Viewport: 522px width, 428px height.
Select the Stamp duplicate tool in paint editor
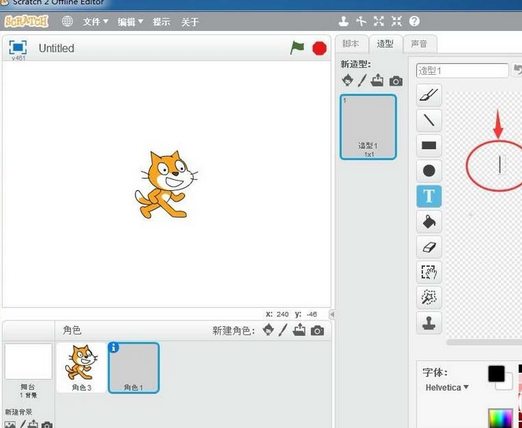tap(429, 323)
